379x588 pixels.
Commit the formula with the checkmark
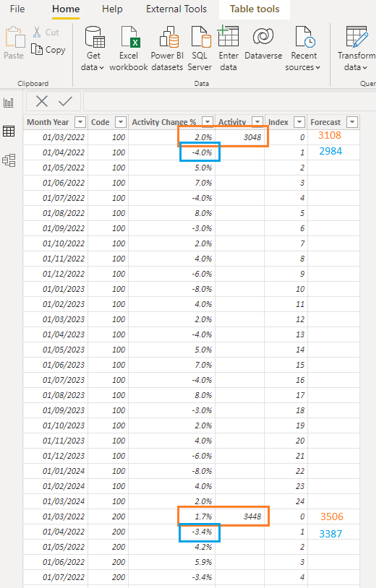click(x=65, y=101)
